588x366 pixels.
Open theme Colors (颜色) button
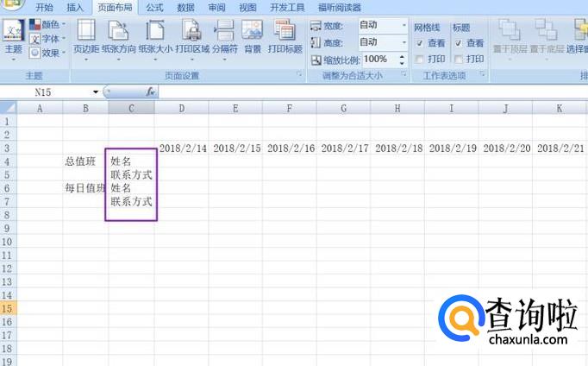[45, 25]
